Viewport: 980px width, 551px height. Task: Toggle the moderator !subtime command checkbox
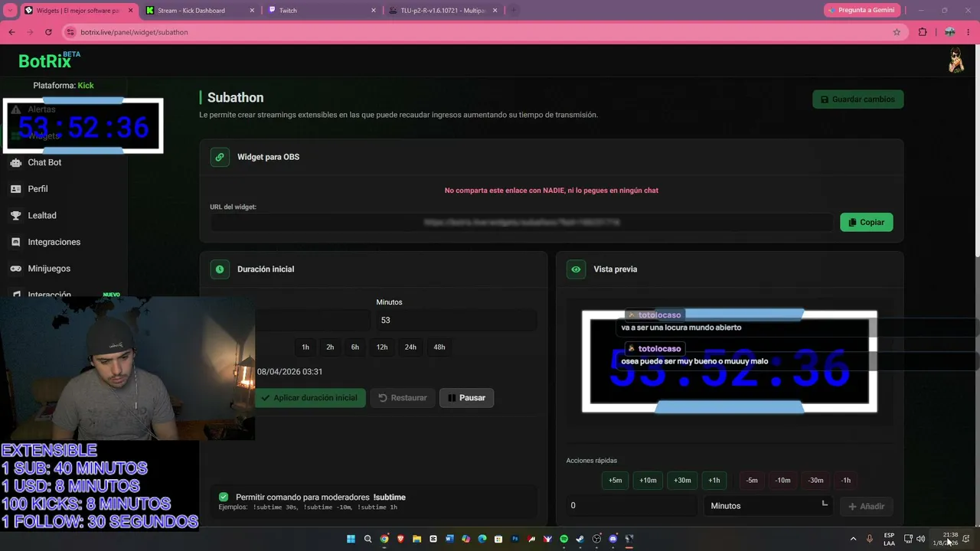coord(224,497)
